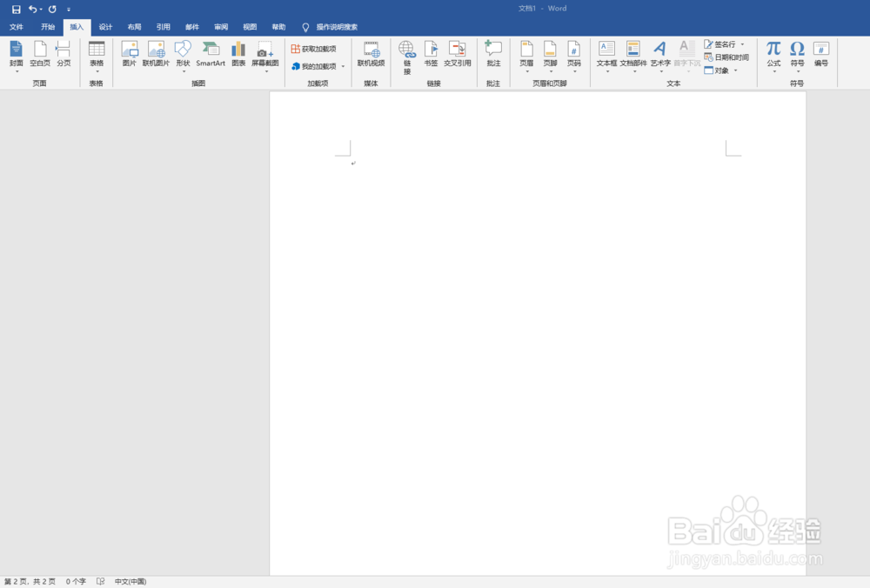Open the 帮助 tab
This screenshot has width=870, height=588.
[278, 27]
